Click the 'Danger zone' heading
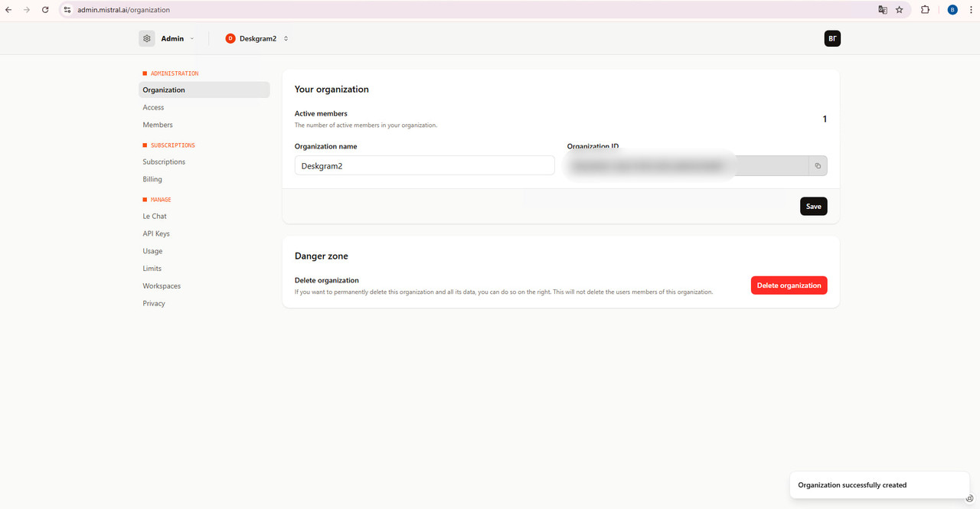Image resolution: width=980 pixels, height=509 pixels. tap(322, 256)
